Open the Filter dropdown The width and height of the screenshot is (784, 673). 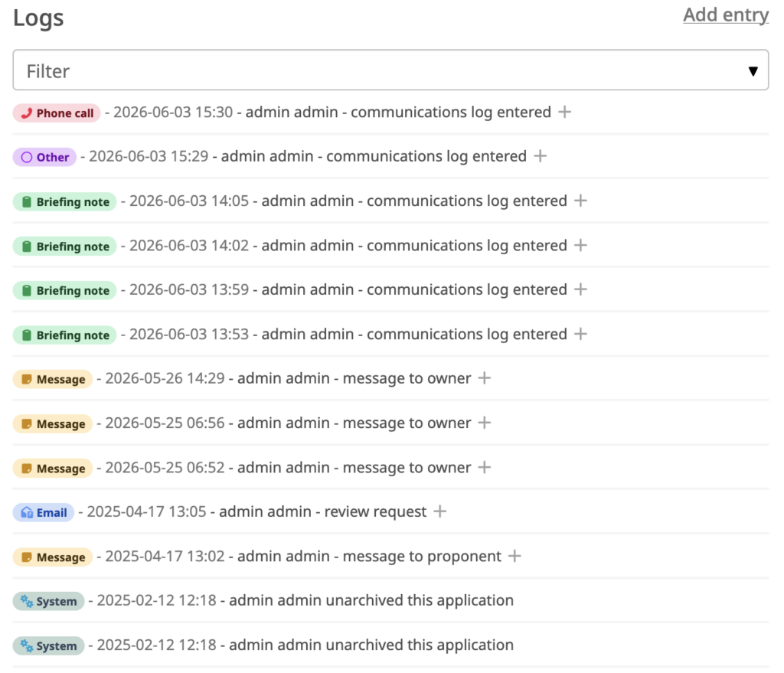(390, 70)
